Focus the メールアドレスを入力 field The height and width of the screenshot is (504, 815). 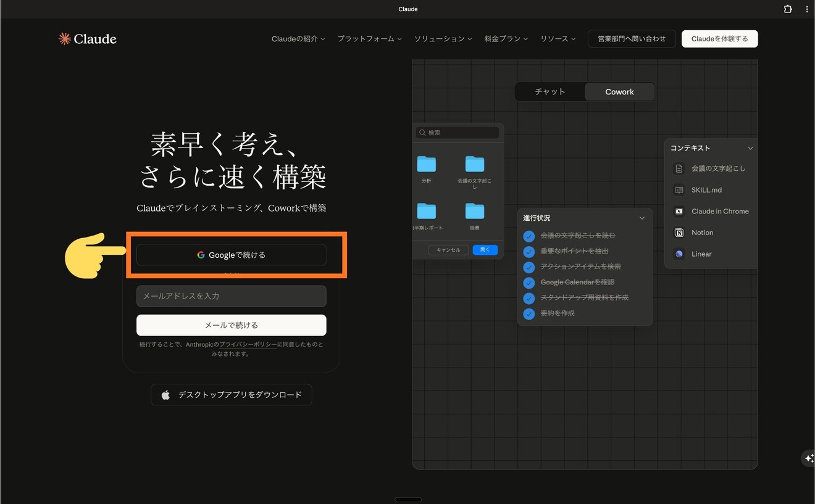pyautogui.click(x=232, y=296)
